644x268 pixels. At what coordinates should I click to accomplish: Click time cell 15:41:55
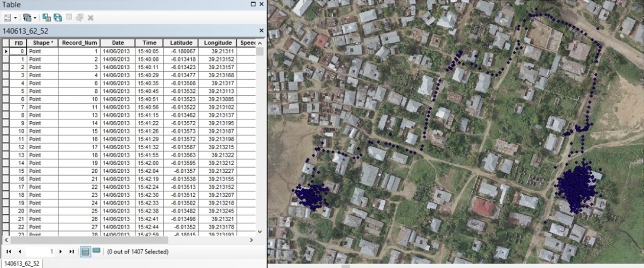click(x=149, y=155)
